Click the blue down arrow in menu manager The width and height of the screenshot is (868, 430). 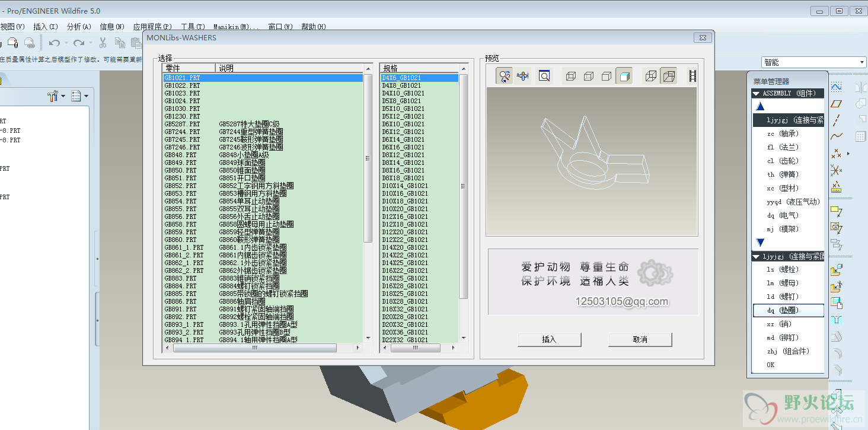pos(761,243)
